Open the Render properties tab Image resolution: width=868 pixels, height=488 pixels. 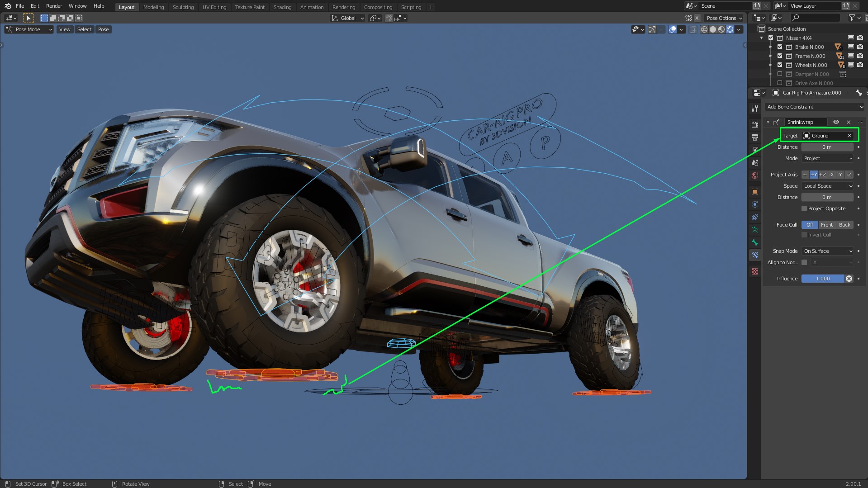754,124
